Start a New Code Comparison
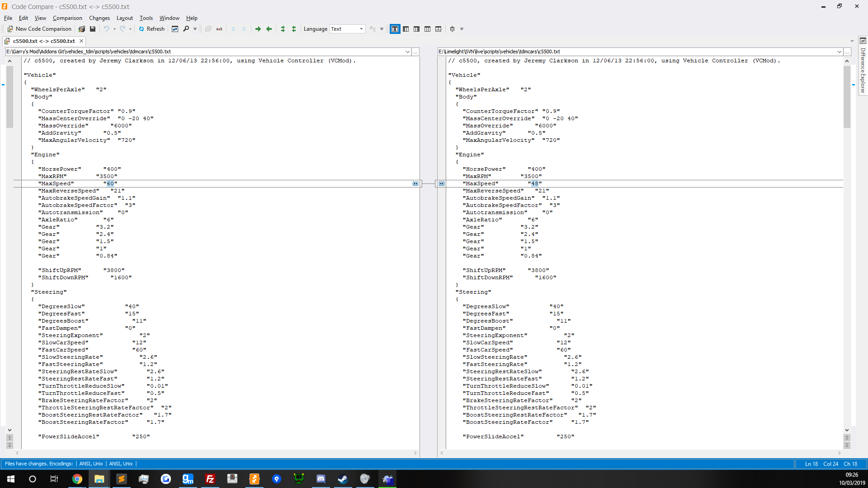868x488 pixels. pos(39,29)
